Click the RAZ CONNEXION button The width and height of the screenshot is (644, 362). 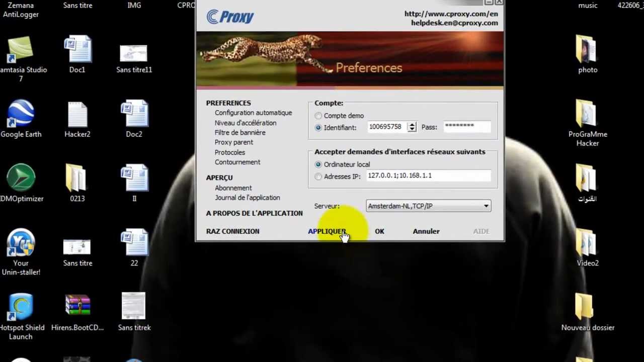[232, 231]
